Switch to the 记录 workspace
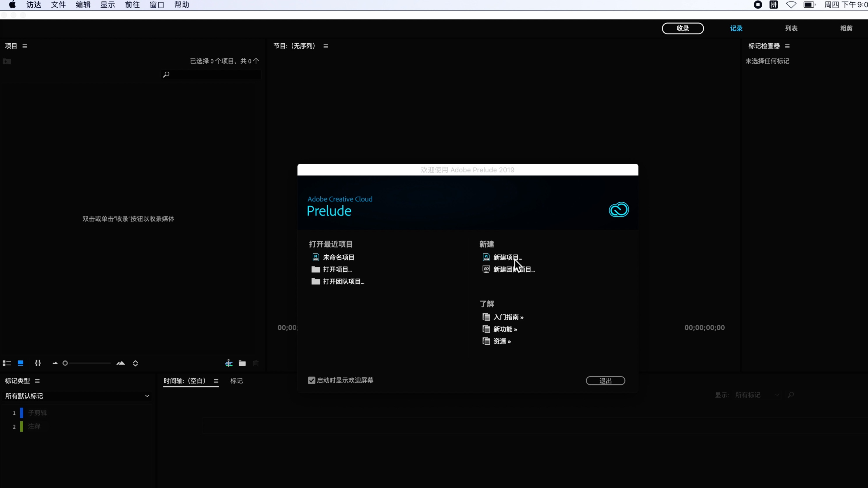 pyautogui.click(x=736, y=28)
